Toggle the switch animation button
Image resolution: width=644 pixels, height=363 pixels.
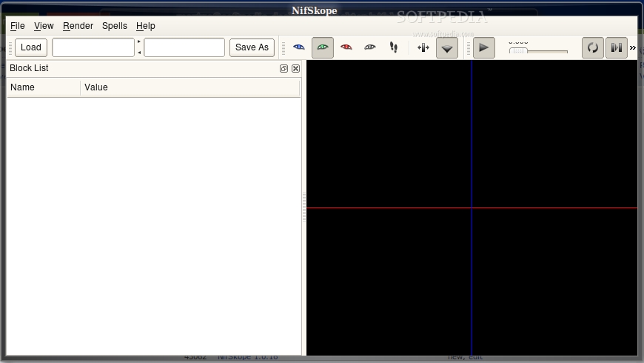(616, 47)
